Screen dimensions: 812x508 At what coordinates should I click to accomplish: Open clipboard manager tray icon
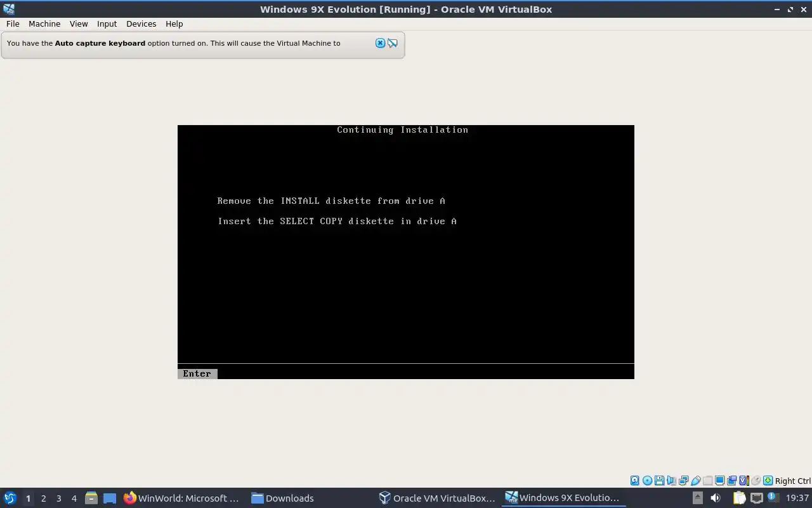pos(739,498)
